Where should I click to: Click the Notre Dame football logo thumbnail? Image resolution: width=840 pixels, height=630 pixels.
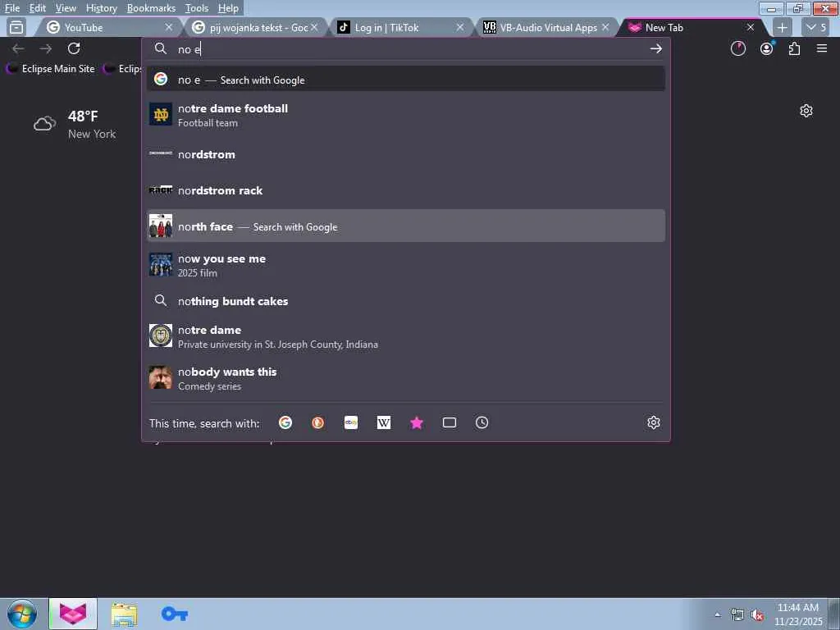[161, 114]
